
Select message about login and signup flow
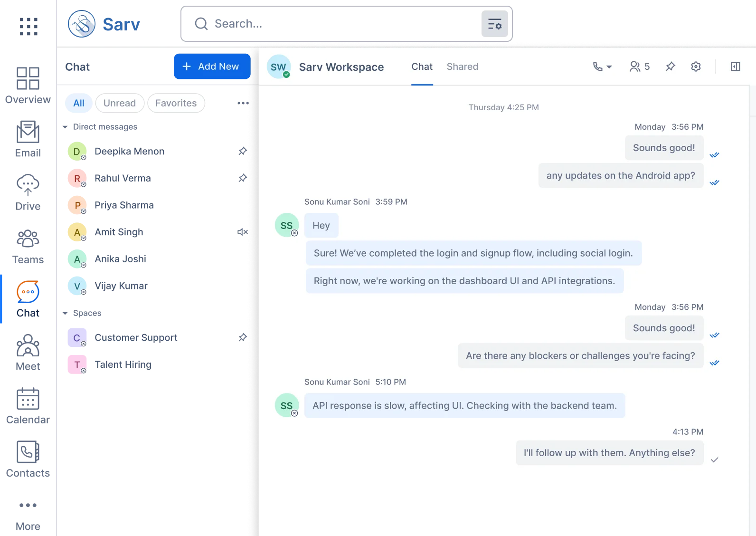pos(473,253)
